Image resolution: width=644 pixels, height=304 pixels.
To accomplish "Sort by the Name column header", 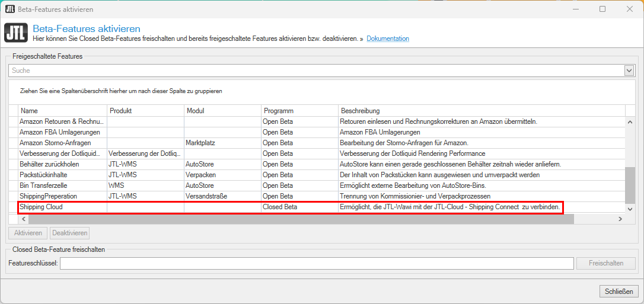I will [62, 111].
